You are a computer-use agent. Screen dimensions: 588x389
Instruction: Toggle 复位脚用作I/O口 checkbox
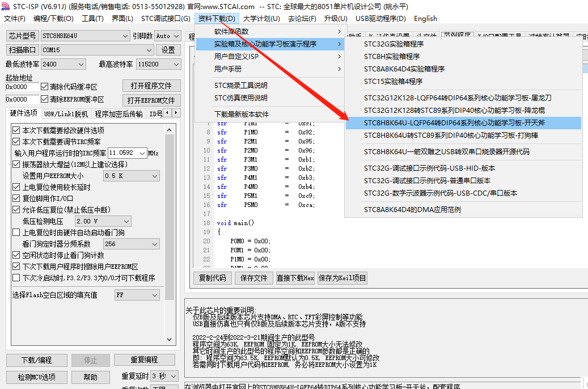coord(16,198)
